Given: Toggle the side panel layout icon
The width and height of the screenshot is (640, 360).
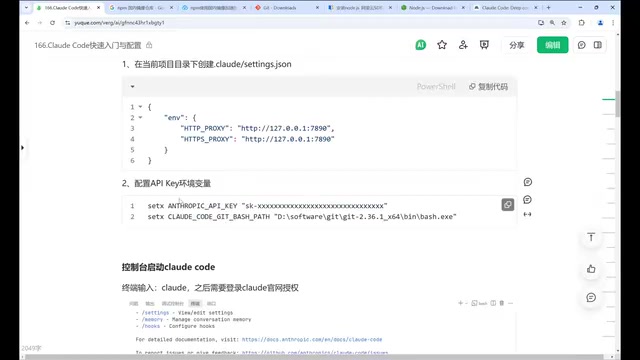Looking at the screenshot, I should (598, 45).
